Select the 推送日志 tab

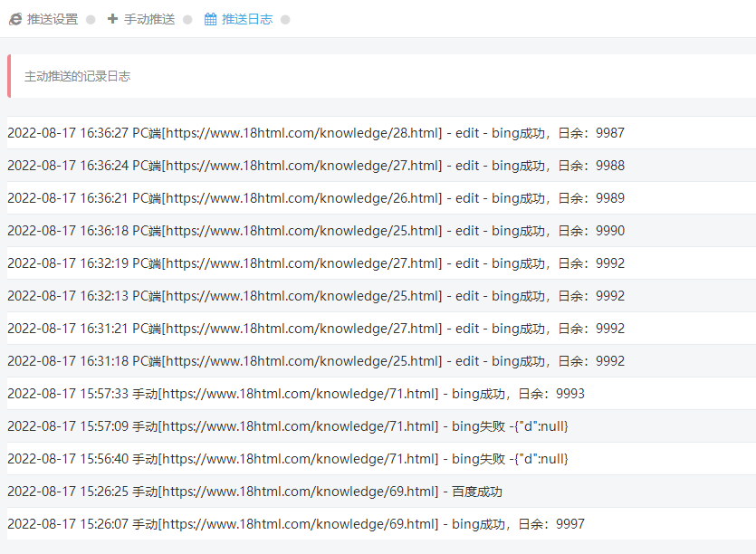[247, 19]
